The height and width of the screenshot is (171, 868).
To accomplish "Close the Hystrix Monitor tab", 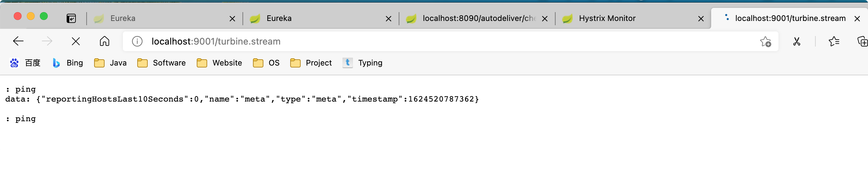I will pos(701,19).
